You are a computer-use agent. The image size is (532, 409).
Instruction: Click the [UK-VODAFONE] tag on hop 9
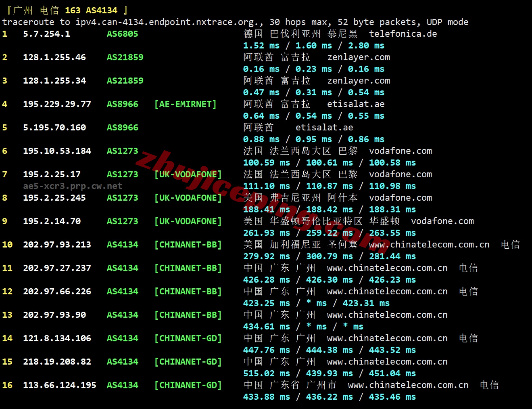tap(188, 221)
